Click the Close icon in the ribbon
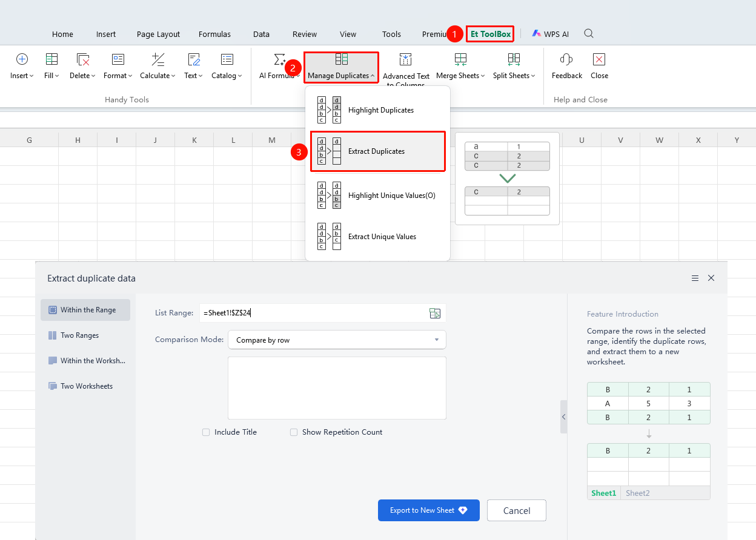The height and width of the screenshot is (540, 756). 599,59
